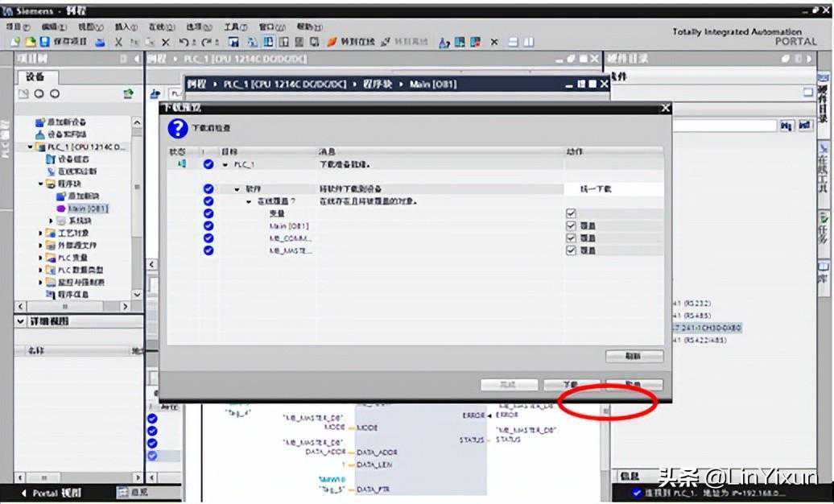Toggle the MB_COMM overwrite checkbox
Screen dimensions: 834x504
(571, 238)
